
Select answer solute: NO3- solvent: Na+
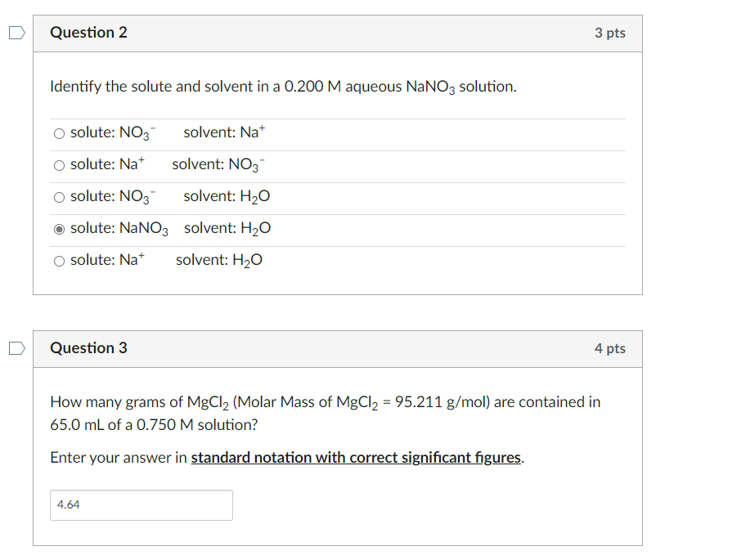pyautogui.click(x=59, y=132)
